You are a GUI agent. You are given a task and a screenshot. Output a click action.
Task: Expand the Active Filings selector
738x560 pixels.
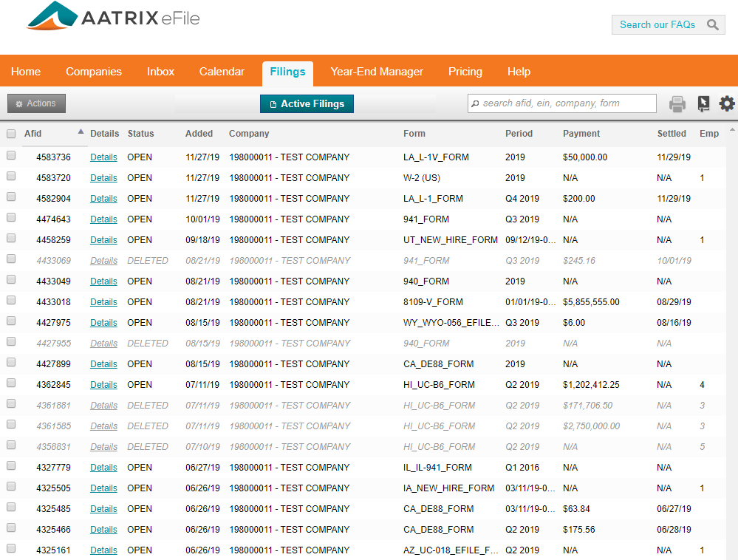[x=307, y=104]
